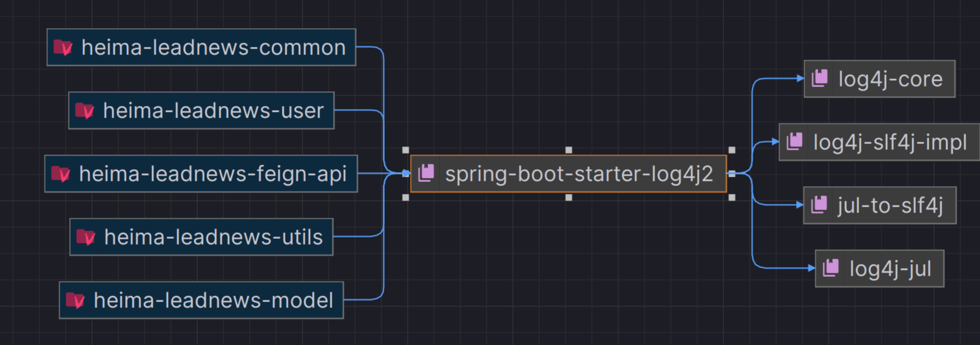980x345 pixels.
Task: Click the top-middle handle of the selected node
Action: 569,150
